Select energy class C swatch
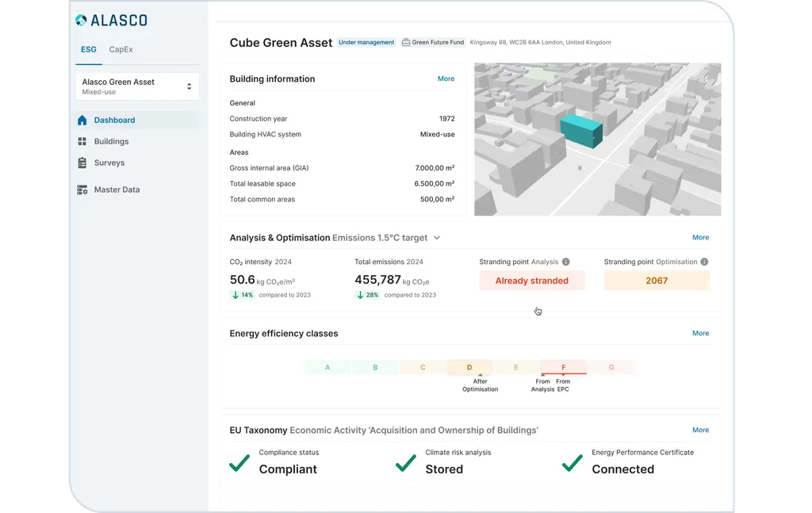812x513 pixels. pos(423,367)
